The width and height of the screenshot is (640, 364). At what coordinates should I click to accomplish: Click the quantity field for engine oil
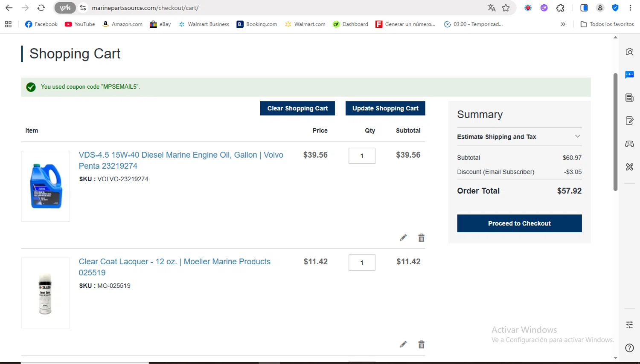click(x=362, y=156)
